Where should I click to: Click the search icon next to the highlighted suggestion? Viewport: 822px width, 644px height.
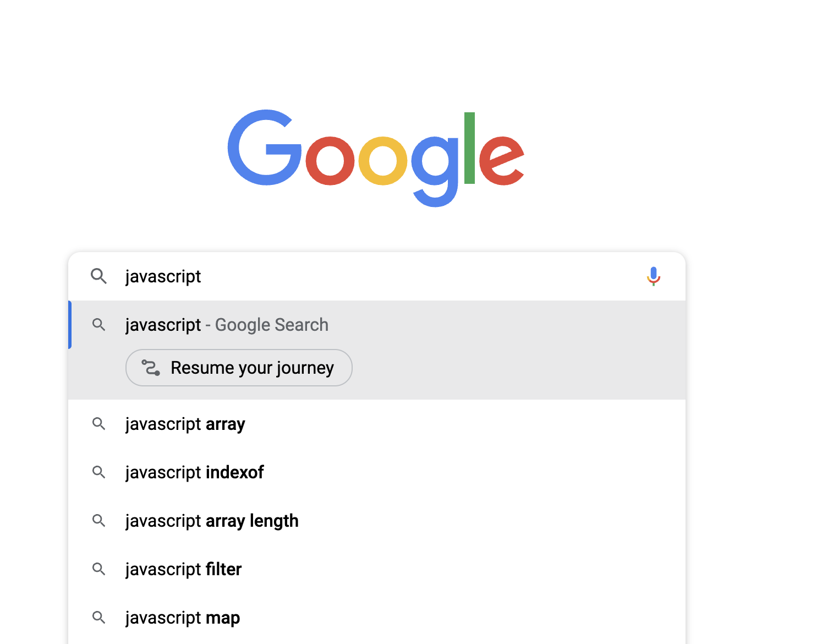click(x=99, y=325)
